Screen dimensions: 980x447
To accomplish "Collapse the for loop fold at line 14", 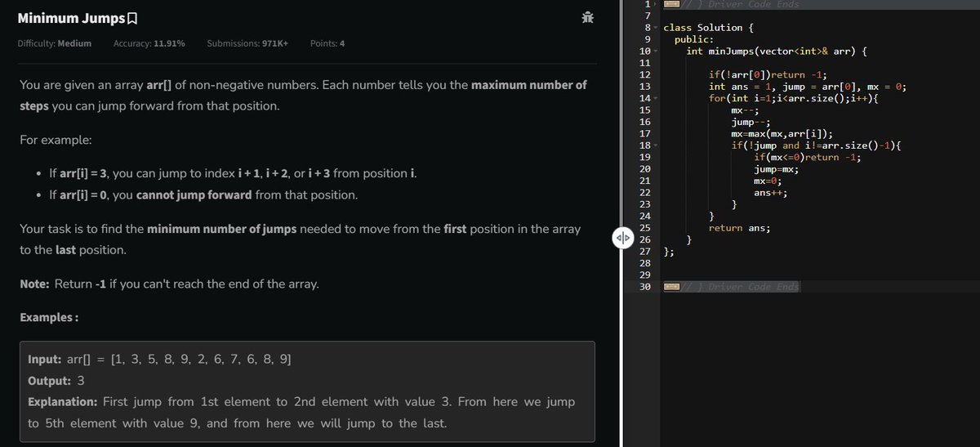I will pyautogui.click(x=656, y=99).
